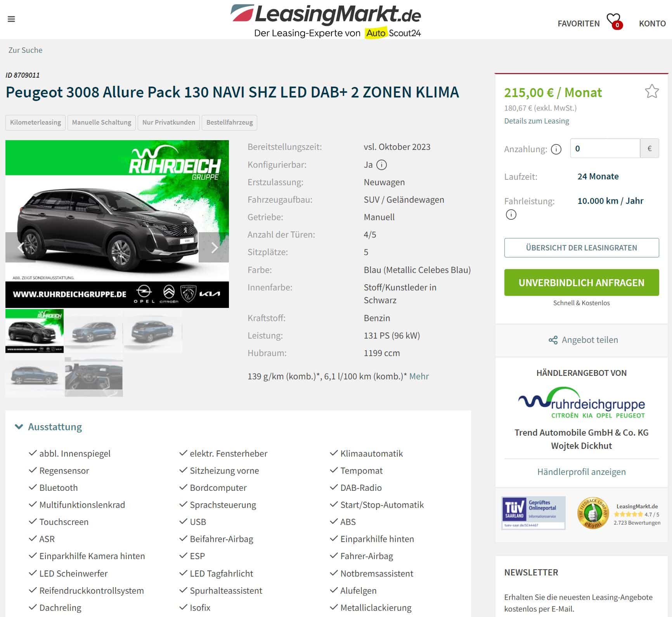Show Anzahlung info icon
Image resolution: width=672 pixels, height=617 pixels.
(x=556, y=149)
